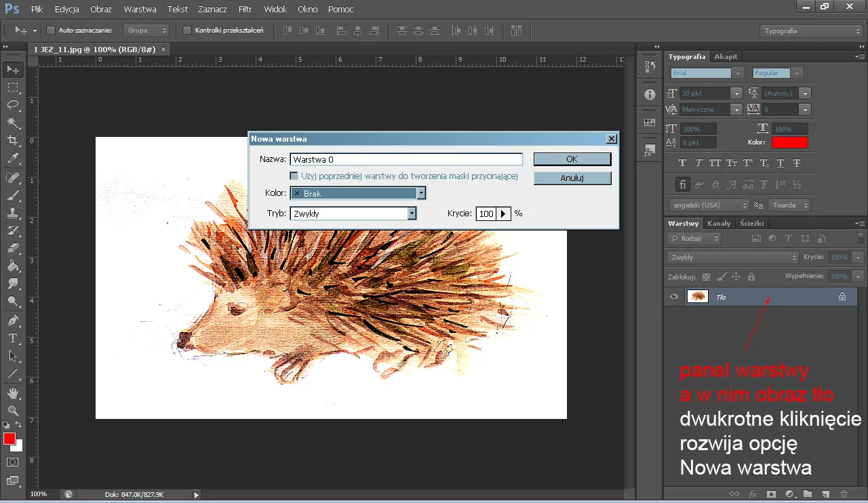Hide the Tło layer visibility
The image size is (868, 503).
pos(673,296)
